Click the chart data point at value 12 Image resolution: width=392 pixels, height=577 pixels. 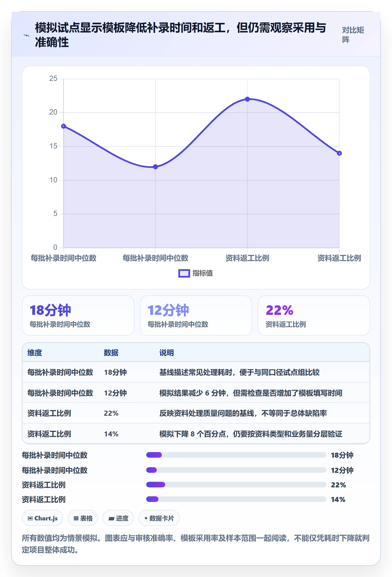(155, 167)
